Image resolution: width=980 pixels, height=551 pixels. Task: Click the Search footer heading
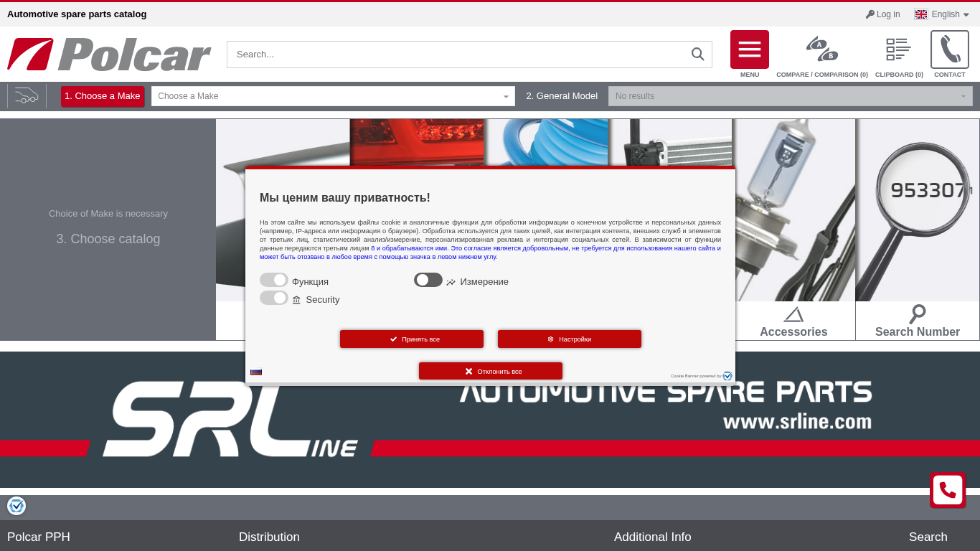point(928,537)
